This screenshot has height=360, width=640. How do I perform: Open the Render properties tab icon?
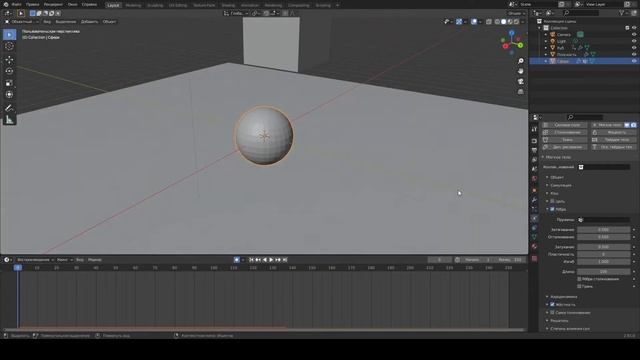[534, 141]
